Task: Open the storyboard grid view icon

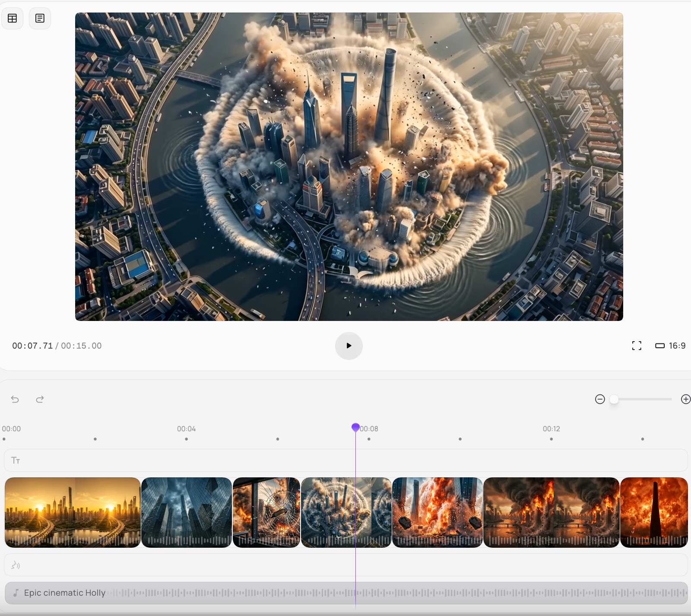Action: (x=13, y=18)
